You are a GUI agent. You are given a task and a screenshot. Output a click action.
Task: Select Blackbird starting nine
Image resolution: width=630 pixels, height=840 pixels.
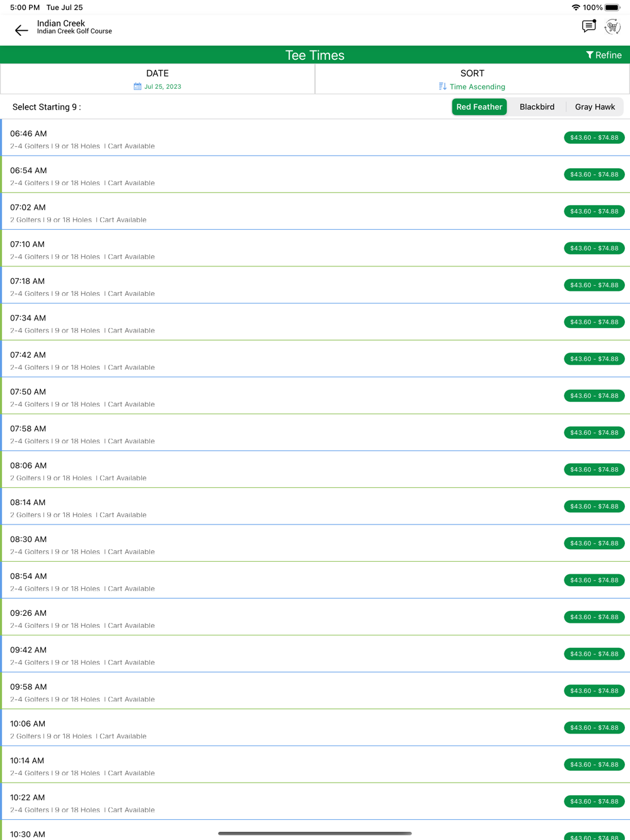[537, 107]
